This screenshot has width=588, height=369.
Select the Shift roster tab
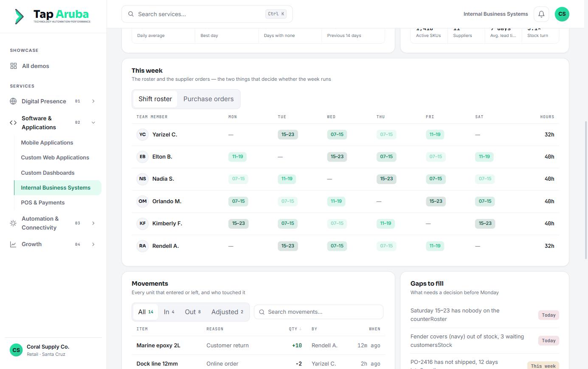pos(155,99)
